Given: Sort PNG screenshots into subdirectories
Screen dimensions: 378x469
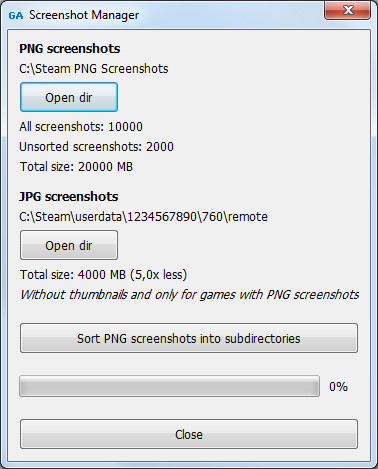Looking at the screenshot, I should (189, 338).
